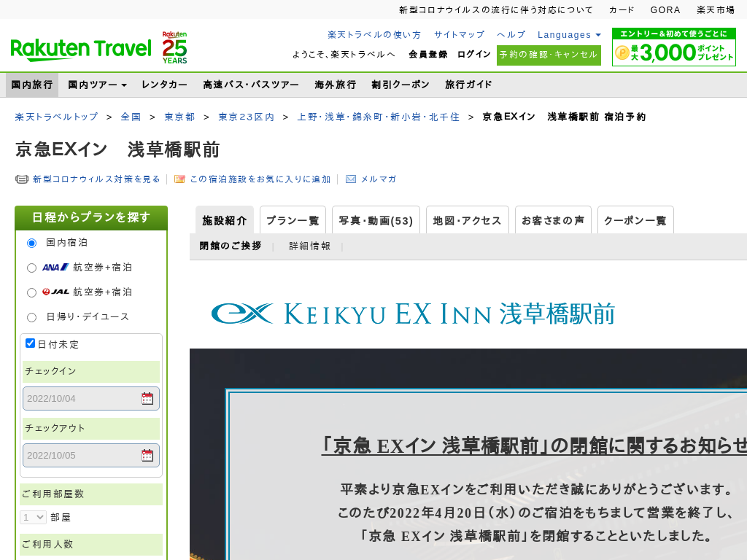Click the favorites icon beside この宿泊施設をお気に入りに追加
Image resolution: width=747 pixels, height=560 pixels.
tap(179, 179)
